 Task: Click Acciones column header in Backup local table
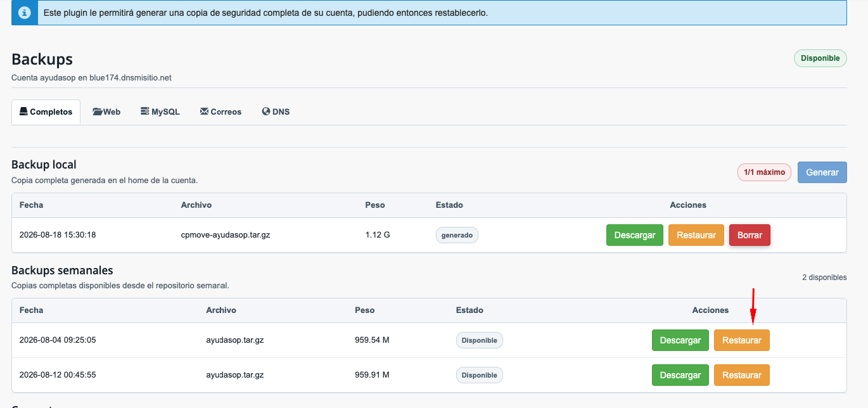point(688,205)
